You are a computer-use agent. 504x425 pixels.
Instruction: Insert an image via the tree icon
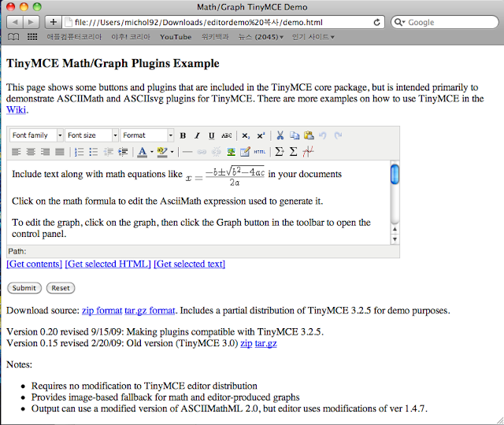click(231, 152)
